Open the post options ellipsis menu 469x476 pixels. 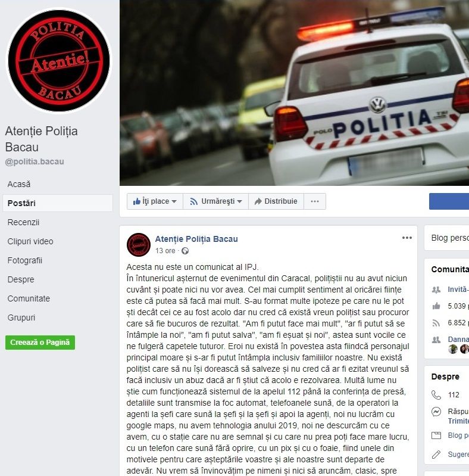click(x=407, y=238)
